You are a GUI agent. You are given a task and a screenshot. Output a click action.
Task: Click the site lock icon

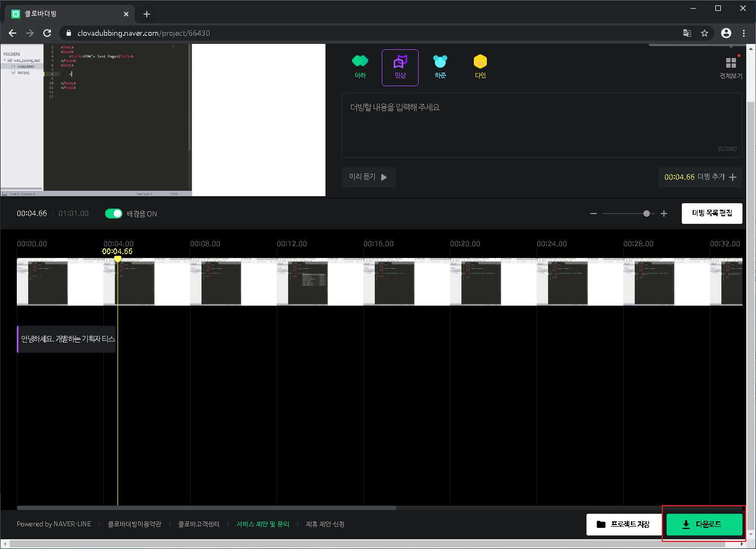(68, 33)
